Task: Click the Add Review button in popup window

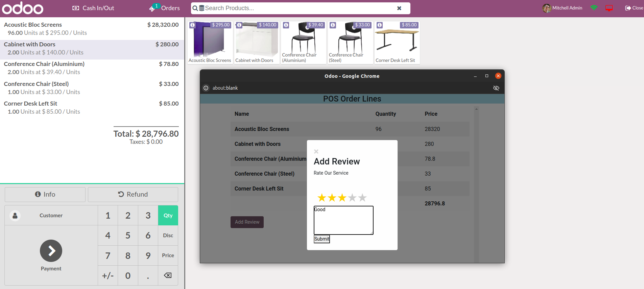Action: click(x=247, y=222)
